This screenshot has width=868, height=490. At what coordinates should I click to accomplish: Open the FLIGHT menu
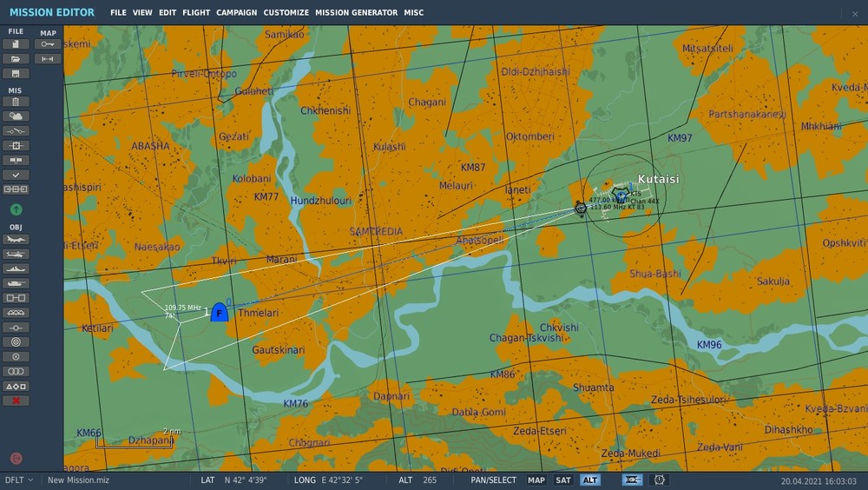click(196, 12)
